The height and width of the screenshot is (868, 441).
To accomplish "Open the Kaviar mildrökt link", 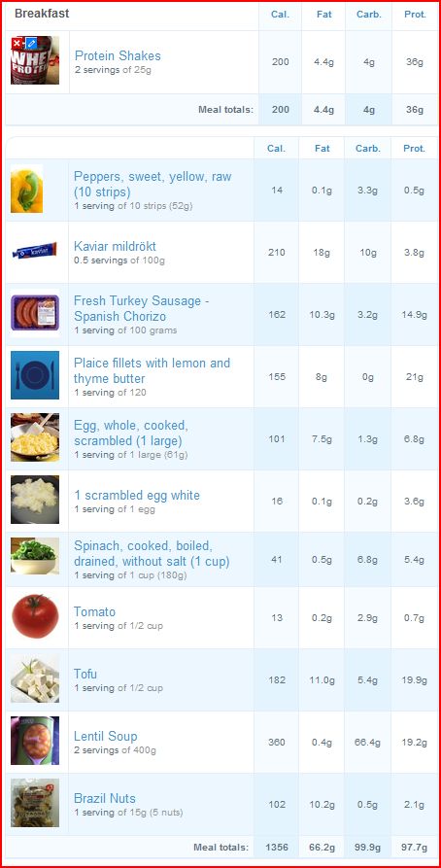I will (115, 246).
